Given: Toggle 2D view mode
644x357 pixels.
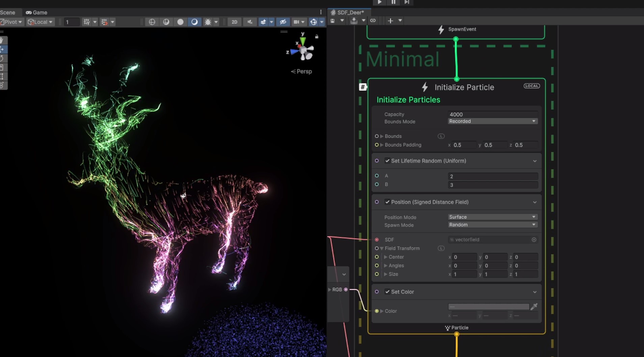Looking at the screenshot, I should point(234,22).
